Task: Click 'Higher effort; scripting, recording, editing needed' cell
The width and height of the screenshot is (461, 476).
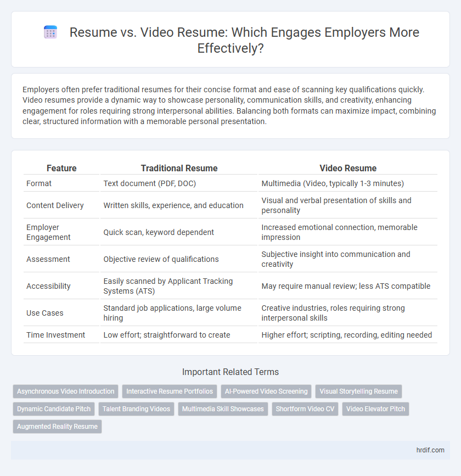Action: click(x=347, y=335)
